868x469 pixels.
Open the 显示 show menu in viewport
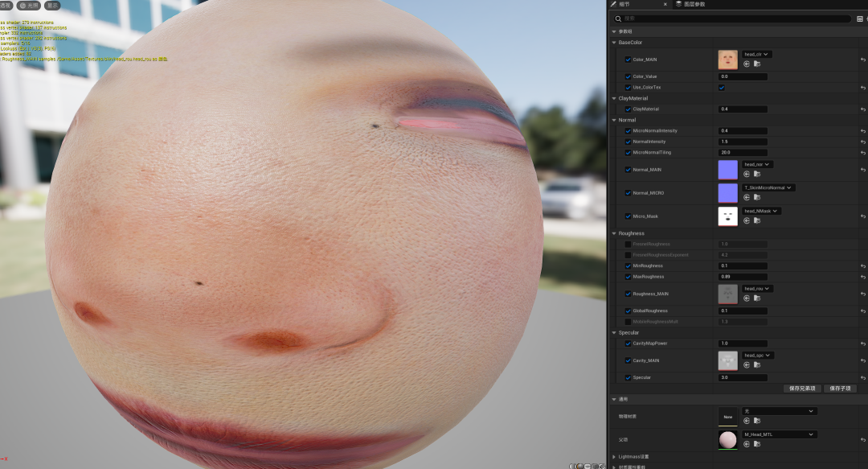(x=52, y=6)
